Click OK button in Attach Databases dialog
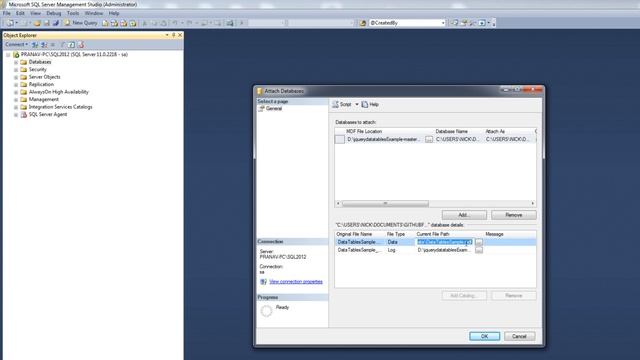 tap(484, 336)
